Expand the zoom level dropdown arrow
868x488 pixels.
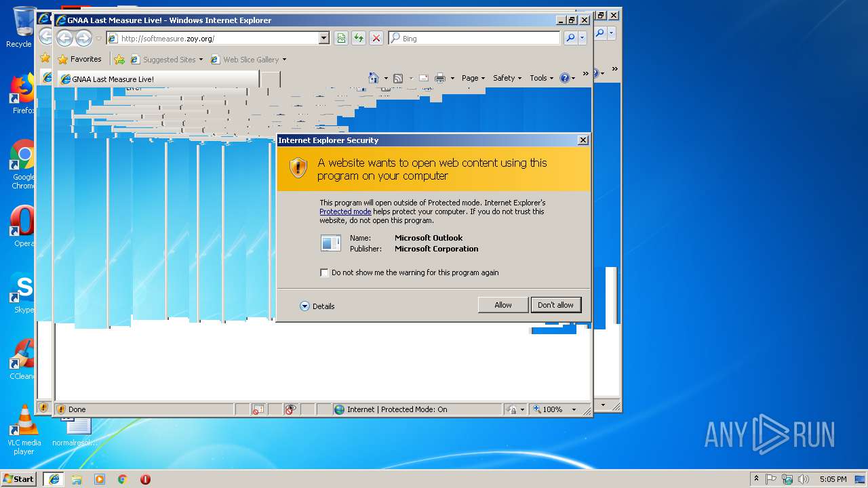574,409
